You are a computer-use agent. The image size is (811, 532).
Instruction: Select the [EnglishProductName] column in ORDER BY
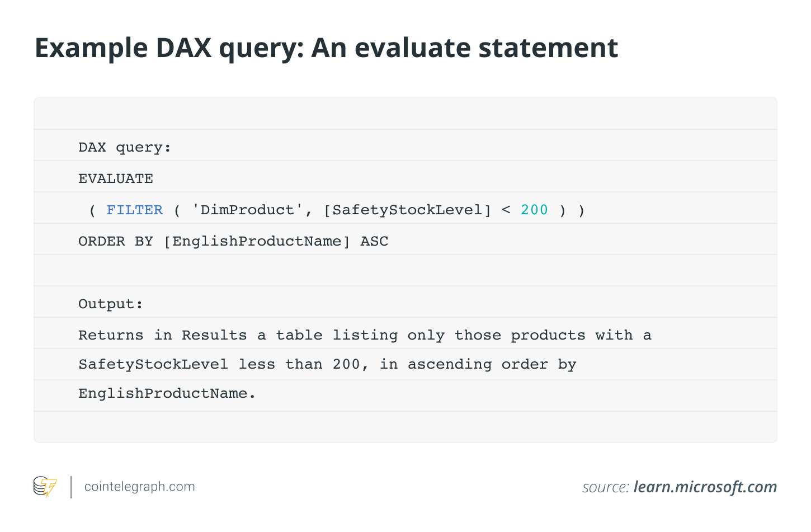point(257,241)
